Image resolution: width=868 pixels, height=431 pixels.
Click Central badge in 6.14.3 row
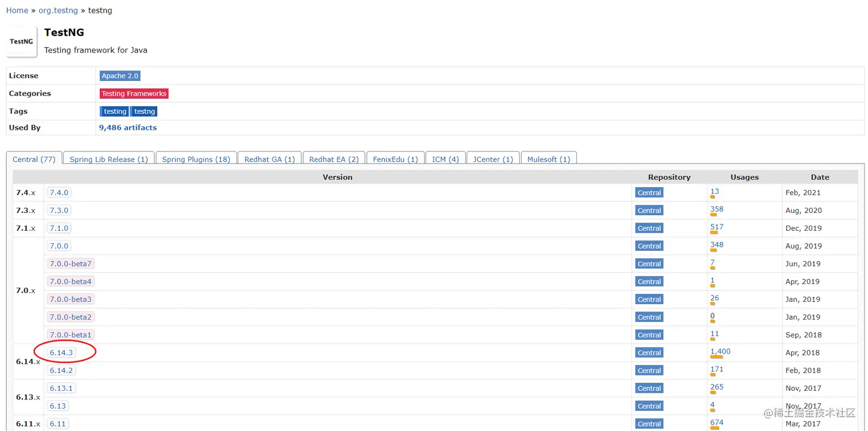(649, 353)
